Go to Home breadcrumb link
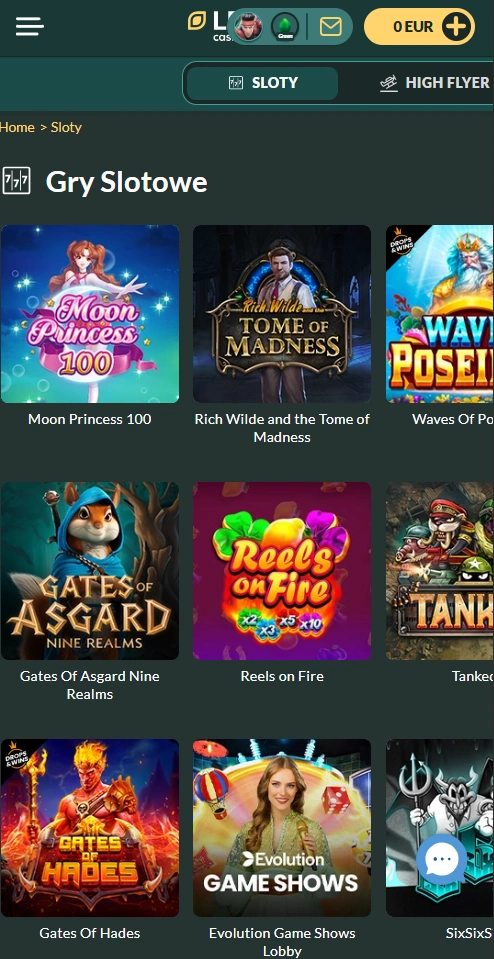The width and height of the screenshot is (494, 959). click(x=17, y=127)
